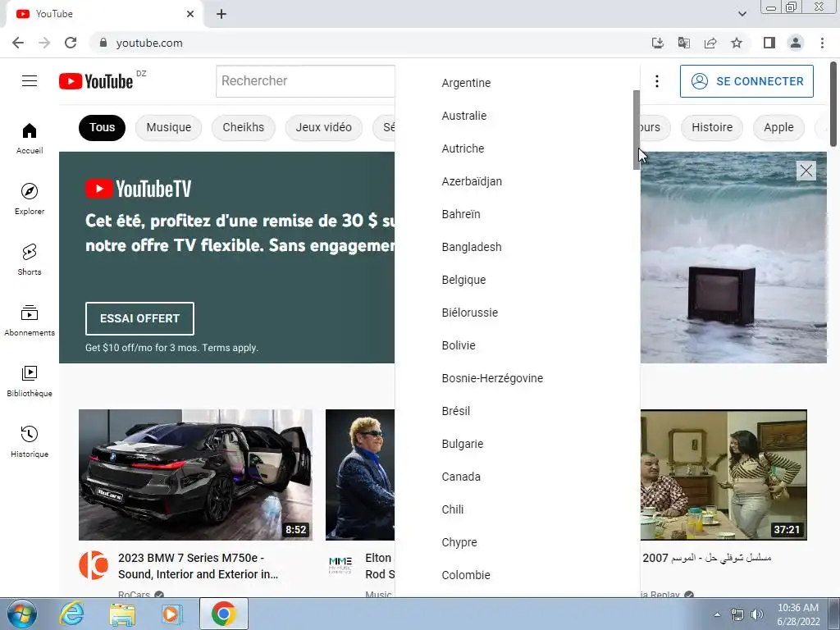Open Bibliothèque in the sidebar
This screenshot has width=840, height=630.
coord(30,381)
